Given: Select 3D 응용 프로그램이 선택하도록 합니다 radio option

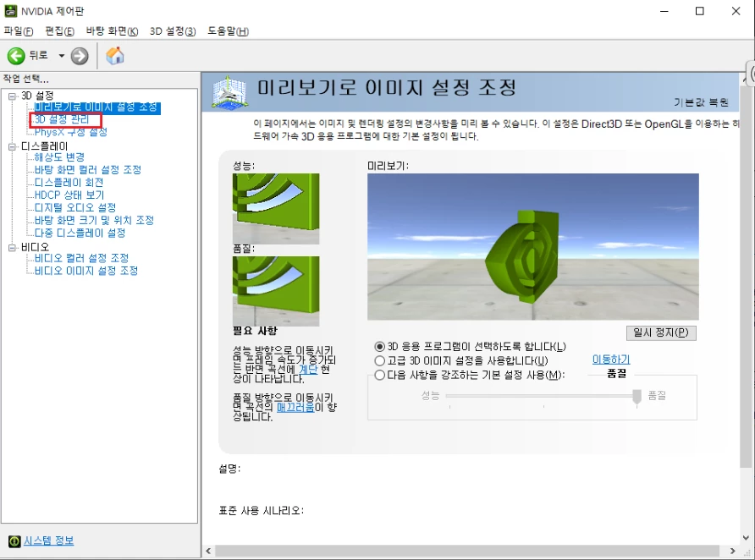Looking at the screenshot, I should (x=379, y=346).
